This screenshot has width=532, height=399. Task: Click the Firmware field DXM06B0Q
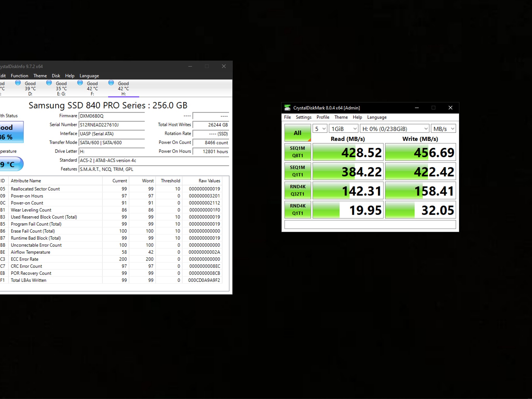112,116
